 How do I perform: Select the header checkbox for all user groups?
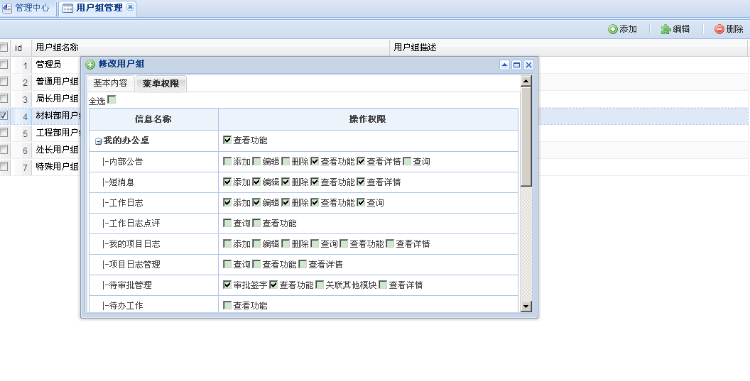3,47
